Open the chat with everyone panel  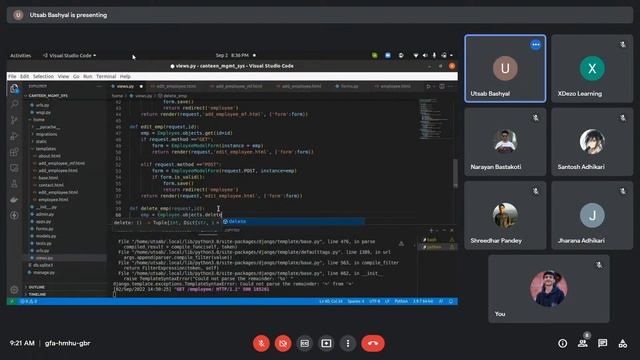(602, 343)
